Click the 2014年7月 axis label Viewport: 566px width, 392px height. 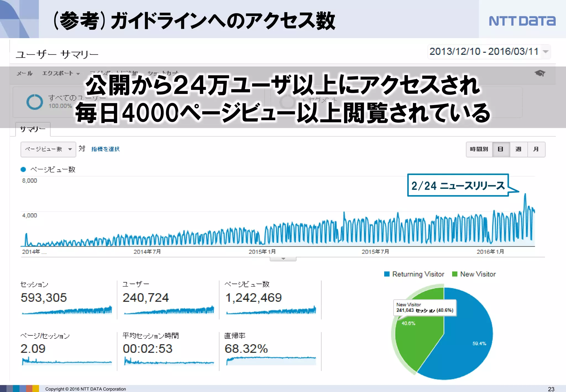tap(147, 252)
